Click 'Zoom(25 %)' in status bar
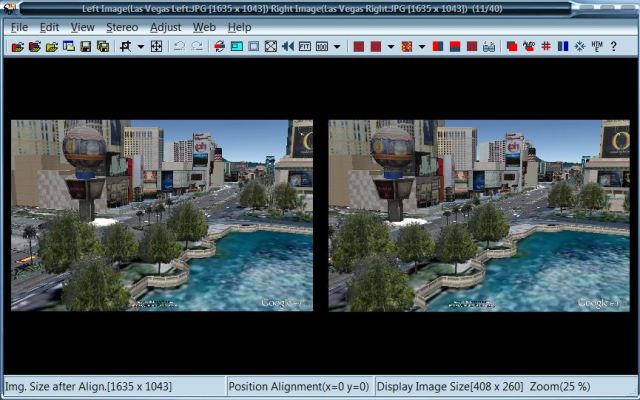 (x=560, y=387)
